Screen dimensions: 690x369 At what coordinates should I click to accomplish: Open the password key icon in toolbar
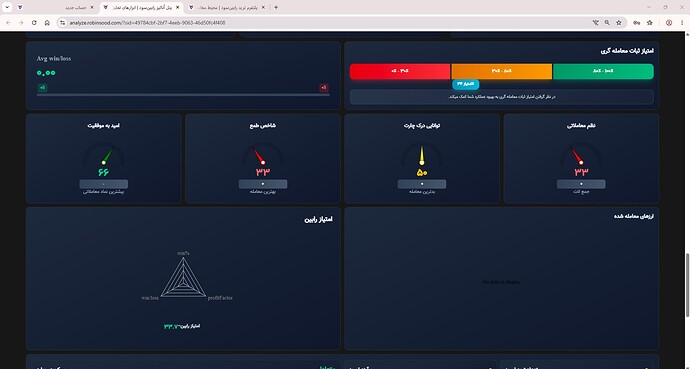(x=636, y=22)
